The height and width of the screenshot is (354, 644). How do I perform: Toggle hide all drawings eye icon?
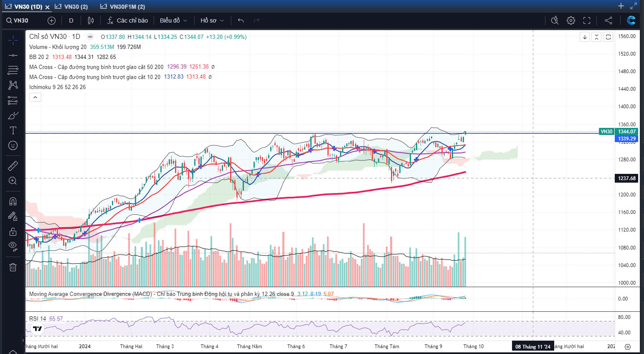coord(13,246)
